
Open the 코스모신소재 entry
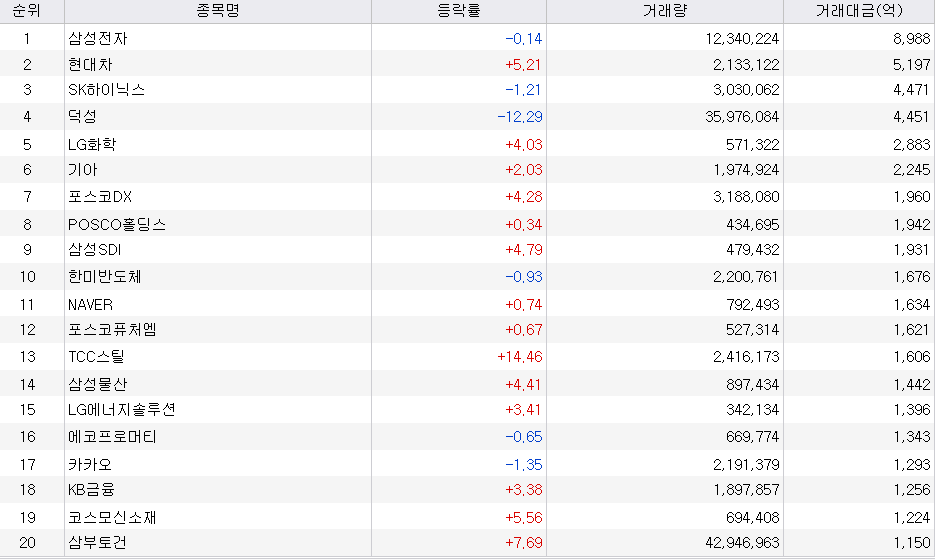click(112, 518)
